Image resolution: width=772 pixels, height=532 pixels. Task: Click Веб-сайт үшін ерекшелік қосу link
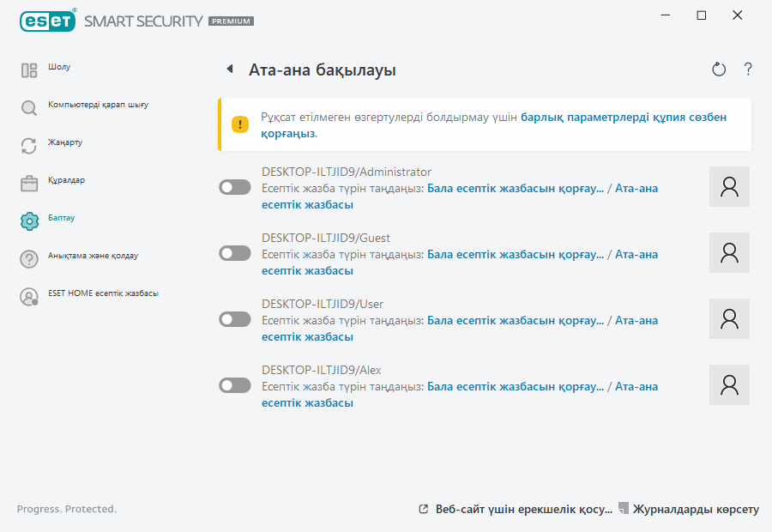pos(523,509)
